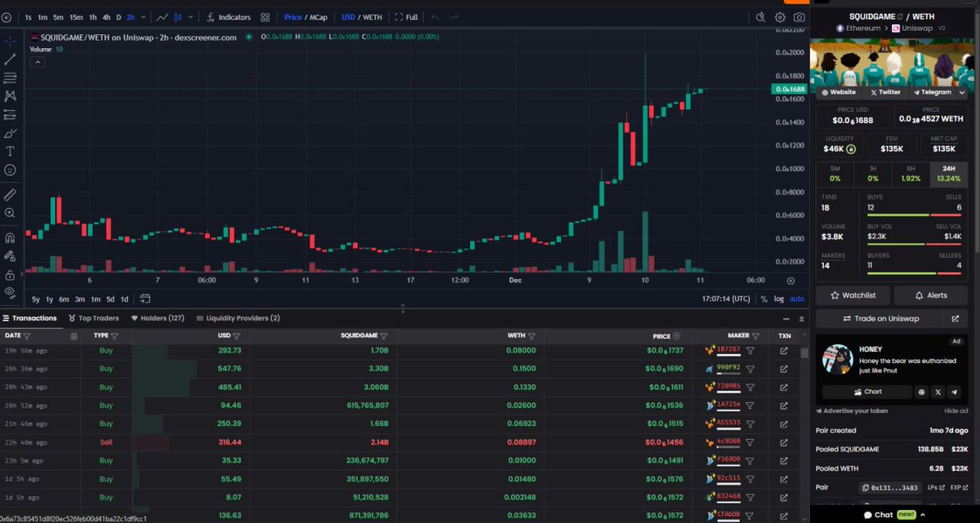
Task: Select the ruler measure tool
Action: [x=10, y=195]
